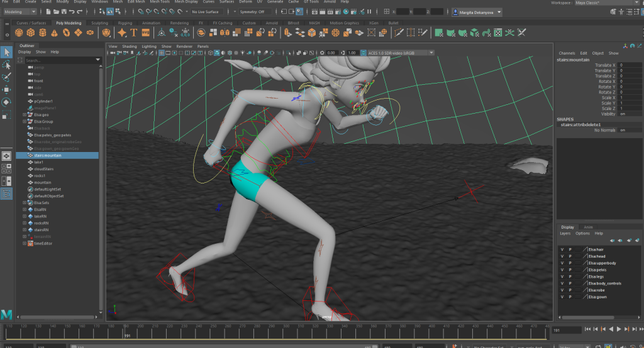Create a polygon disc from the shelf

[90, 33]
